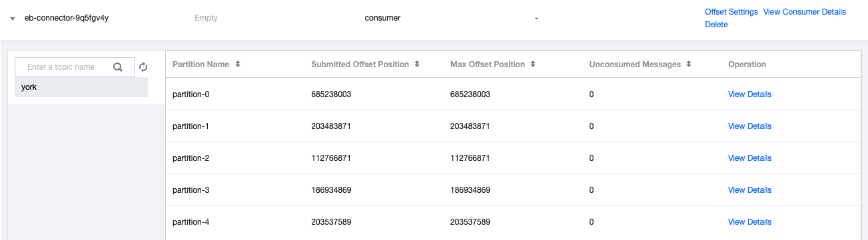This screenshot has height=240, width=868.
Task: View Details for partition-2
Action: coord(749,158)
